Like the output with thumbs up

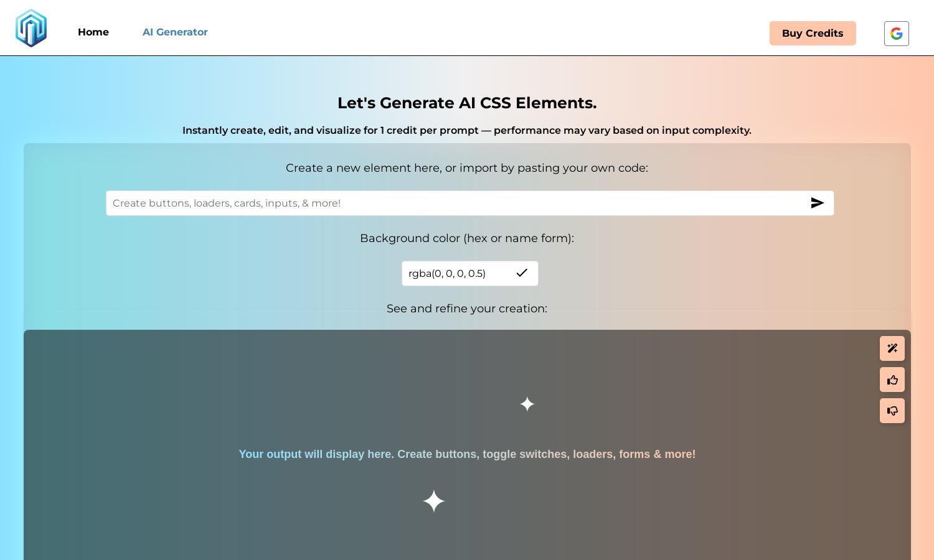(x=892, y=380)
